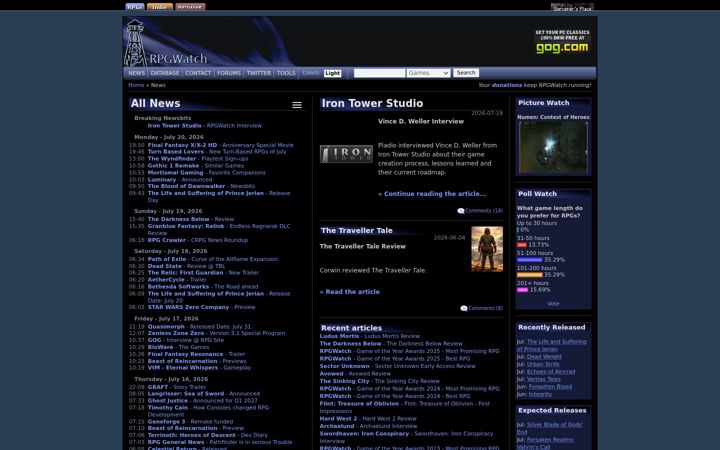The width and height of the screenshot is (720, 450).
Task: Click the Iron Tower studio logo image
Action: (x=346, y=154)
